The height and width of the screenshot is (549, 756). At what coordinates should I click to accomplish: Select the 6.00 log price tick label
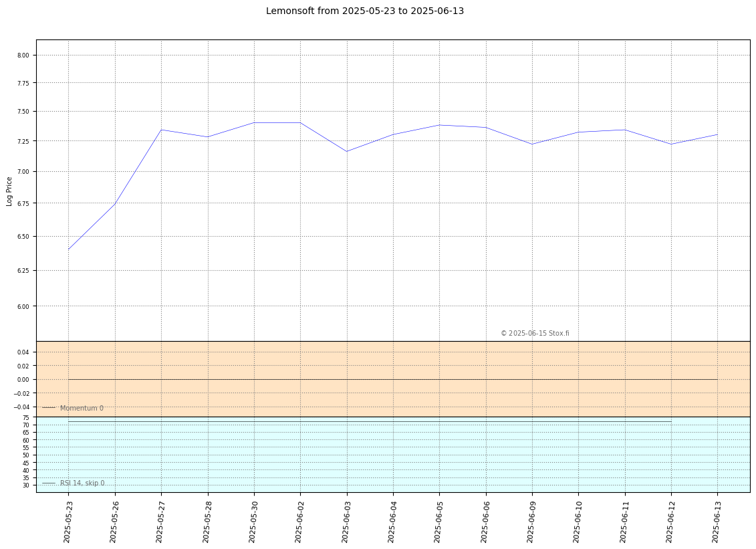coord(23,306)
